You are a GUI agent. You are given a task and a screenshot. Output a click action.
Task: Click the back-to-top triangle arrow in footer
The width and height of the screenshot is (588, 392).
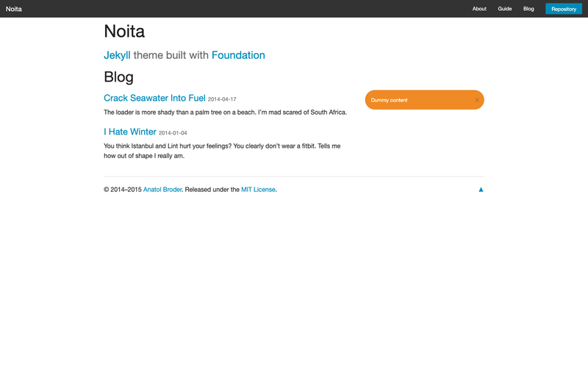coord(481,190)
